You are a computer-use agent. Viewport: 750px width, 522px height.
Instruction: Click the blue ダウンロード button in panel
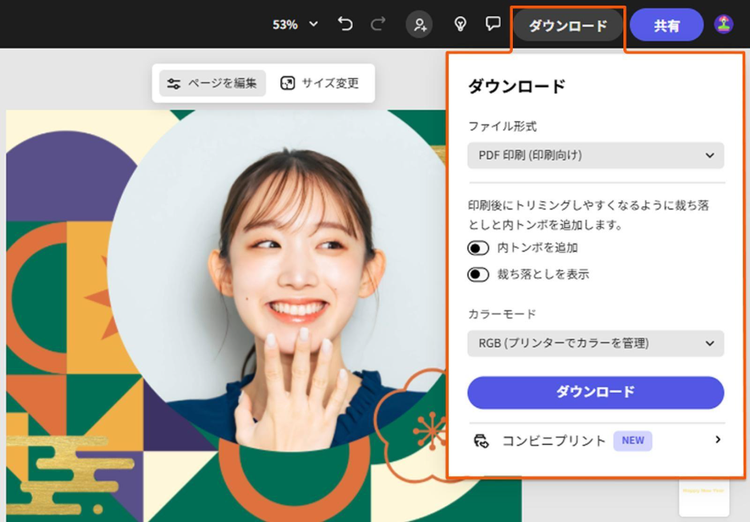pyautogui.click(x=596, y=392)
